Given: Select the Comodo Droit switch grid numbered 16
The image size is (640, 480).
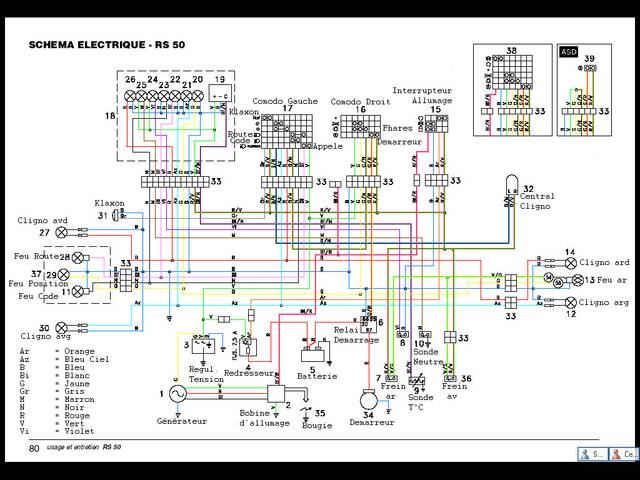Looking at the screenshot, I should [360, 126].
